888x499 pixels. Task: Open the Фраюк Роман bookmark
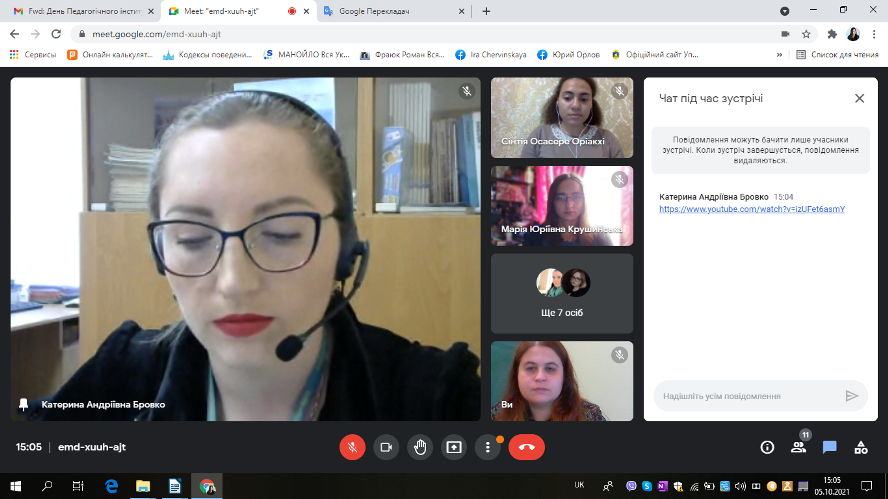[x=402, y=55]
